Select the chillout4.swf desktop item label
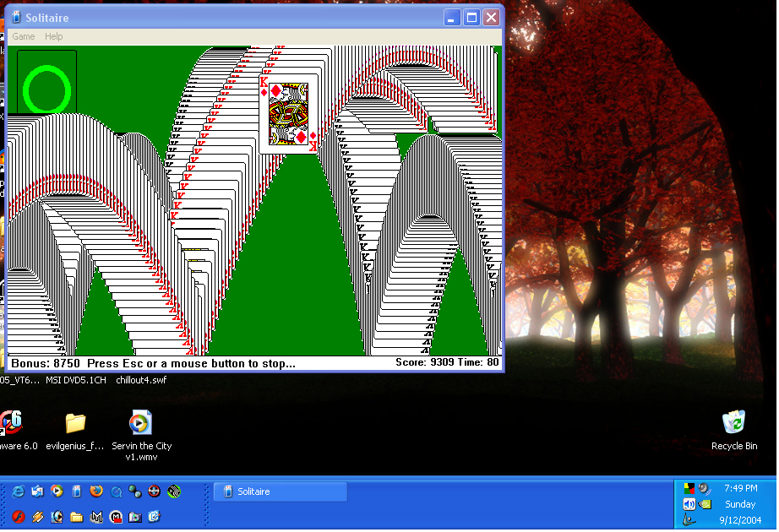The width and height of the screenshot is (779, 532). [x=141, y=380]
